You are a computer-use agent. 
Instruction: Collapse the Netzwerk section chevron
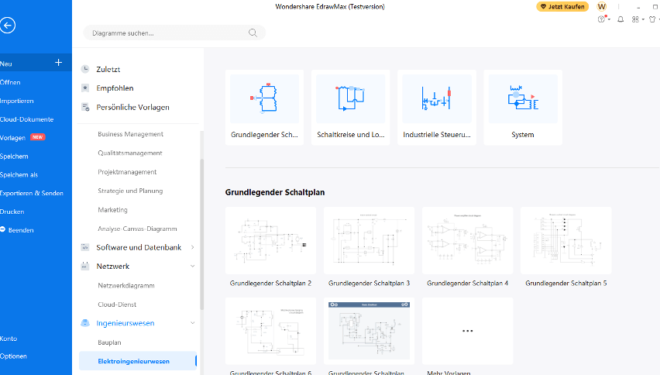(x=192, y=266)
